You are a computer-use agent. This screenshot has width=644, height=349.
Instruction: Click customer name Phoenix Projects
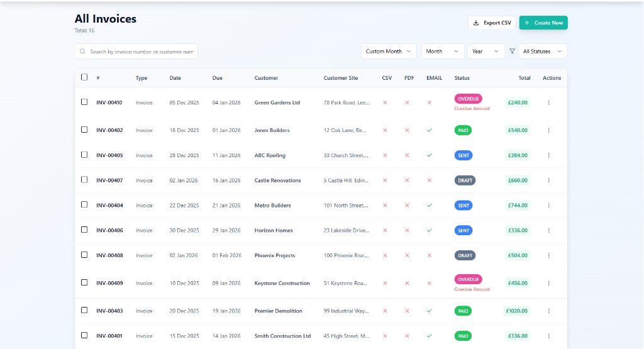[275, 255]
